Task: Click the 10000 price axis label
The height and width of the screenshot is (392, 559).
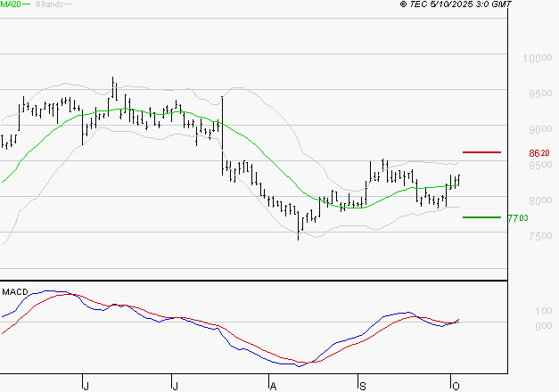Action: (x=538, y=58)
